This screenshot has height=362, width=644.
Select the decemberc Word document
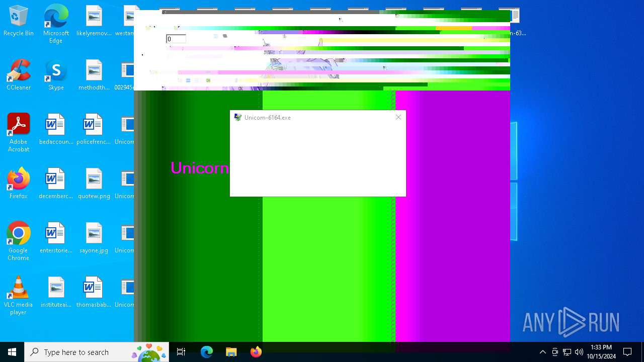56,184
